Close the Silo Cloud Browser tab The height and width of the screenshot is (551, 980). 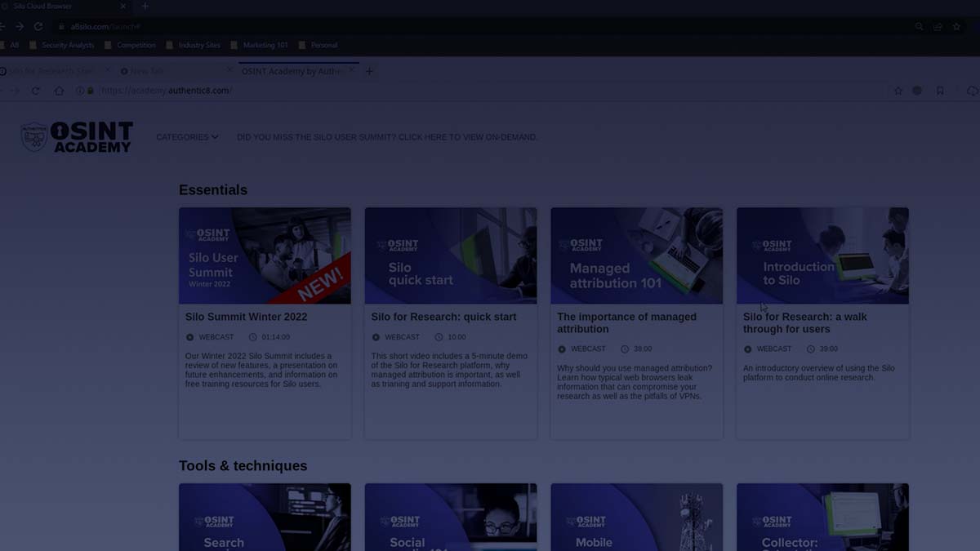pos(123,7)
